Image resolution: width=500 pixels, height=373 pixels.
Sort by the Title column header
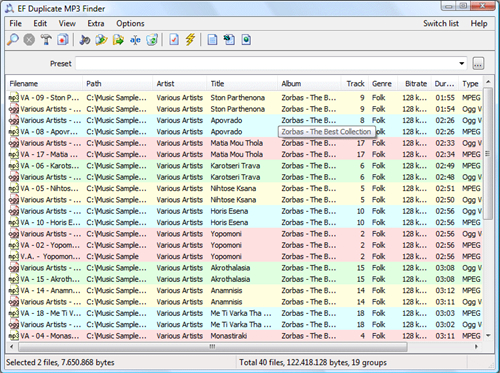pos(242,84)
